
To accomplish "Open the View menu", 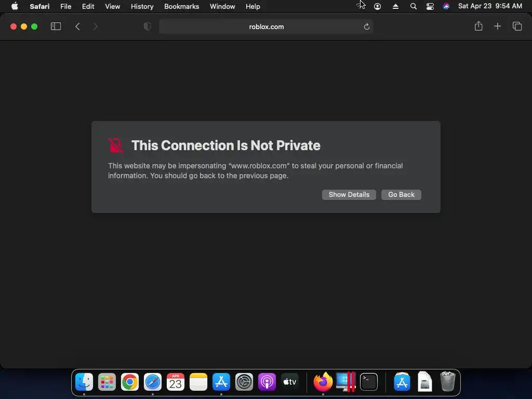I will pos(112,6).
